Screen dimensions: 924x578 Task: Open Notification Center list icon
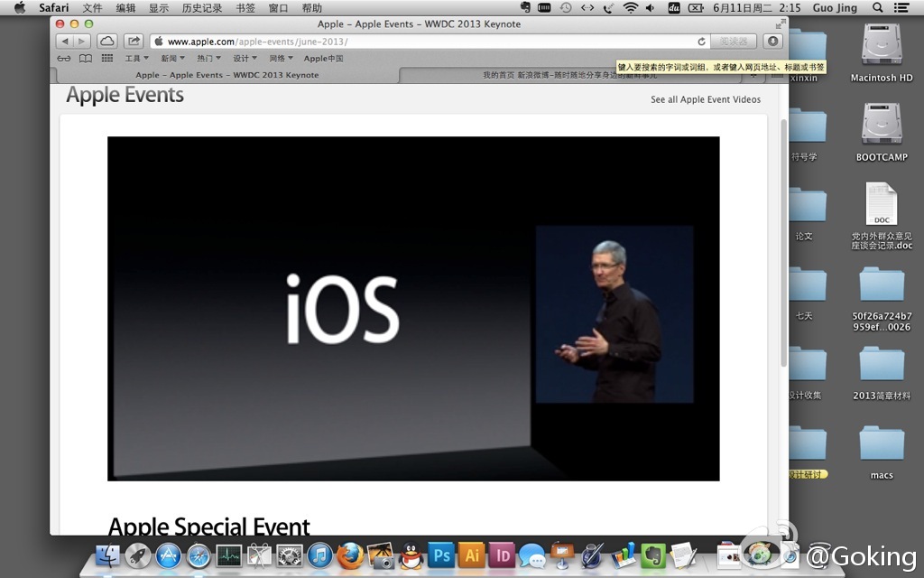(901, 7)
